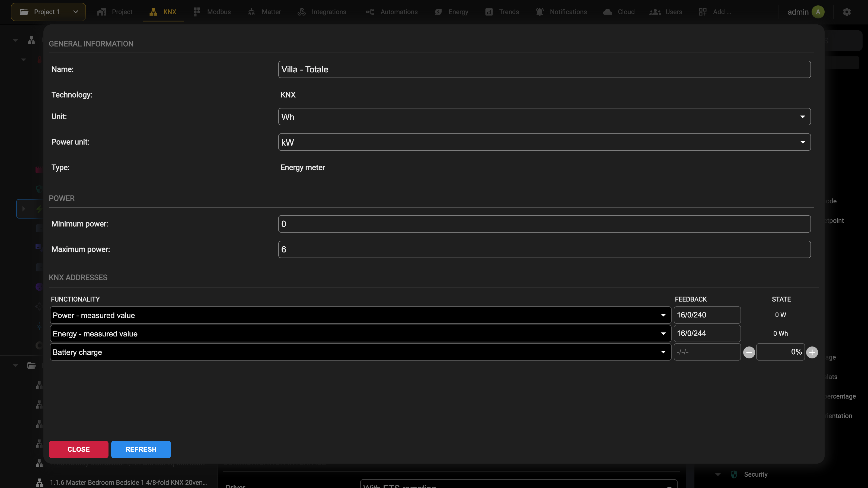Open settings via the gear icon
The width and height of the screenshot is (868, 488).
tap(846, 12)
